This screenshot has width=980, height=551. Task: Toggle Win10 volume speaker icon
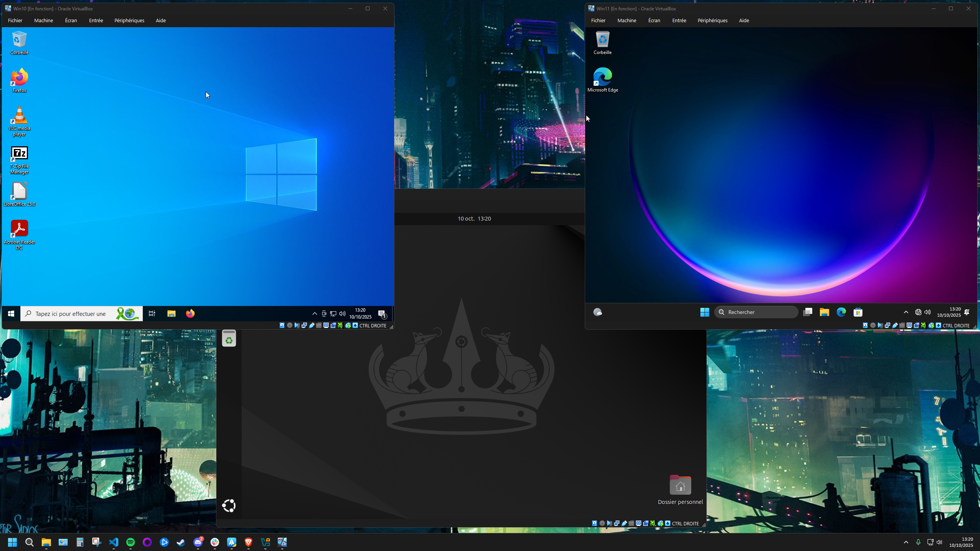point(342,314)
